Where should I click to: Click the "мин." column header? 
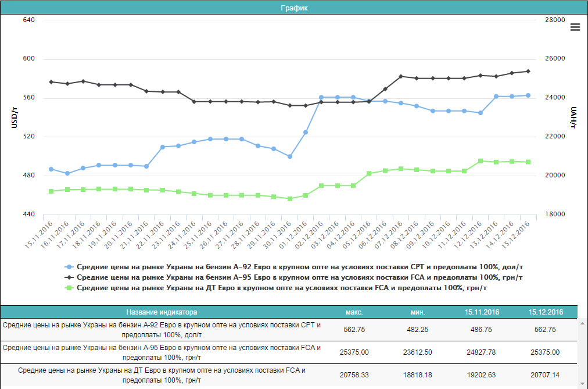click(417, 312)
